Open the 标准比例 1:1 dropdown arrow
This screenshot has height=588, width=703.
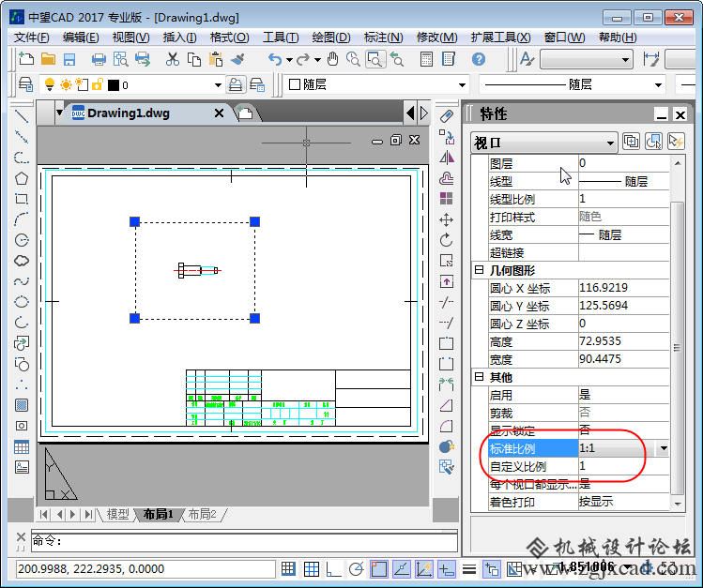[x=663, y=448]
